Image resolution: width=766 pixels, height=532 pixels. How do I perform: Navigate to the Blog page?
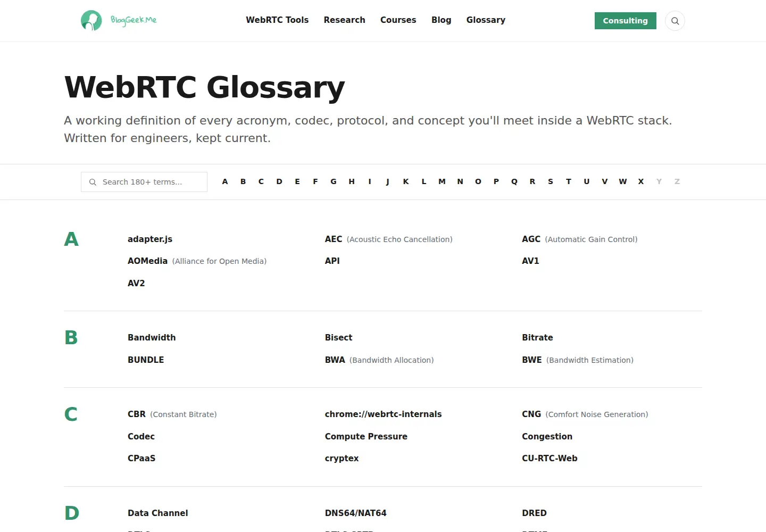click(x=442, y=20)
